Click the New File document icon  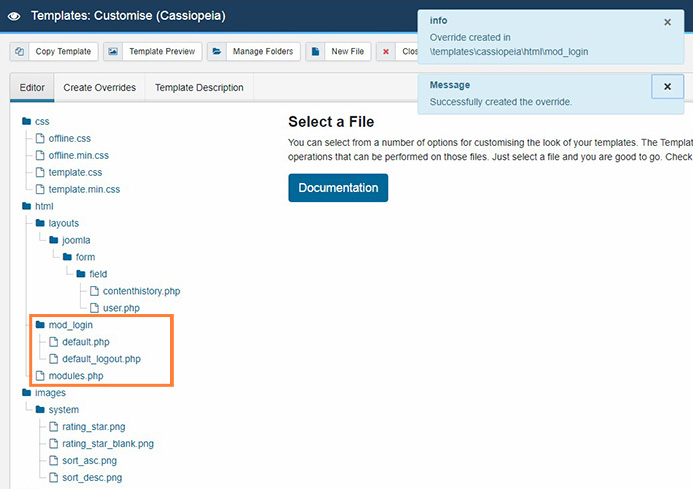[315, 51]
